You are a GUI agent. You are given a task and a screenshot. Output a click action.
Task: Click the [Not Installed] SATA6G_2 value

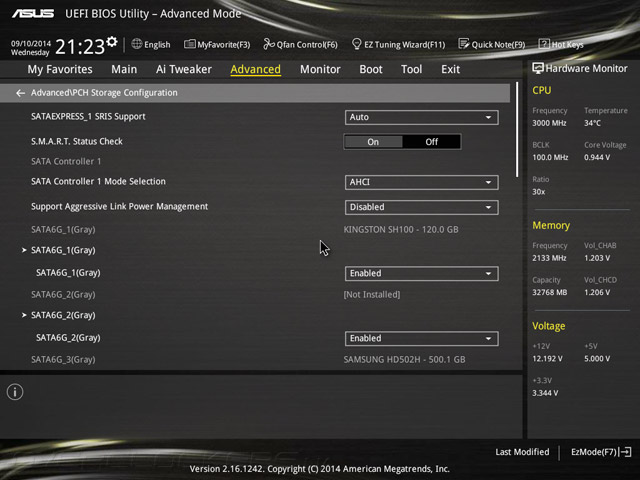[x=372, y=295]
